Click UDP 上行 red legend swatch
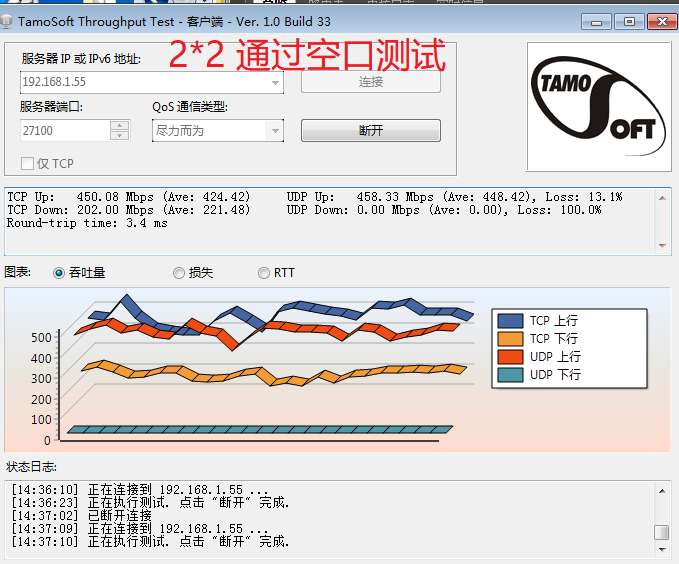 (510, 357)
